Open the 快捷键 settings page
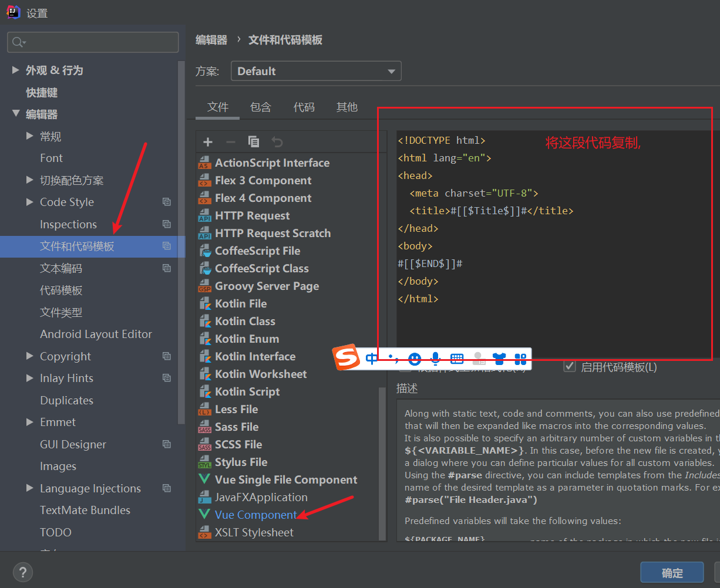720x588 pixels. [42, 93]
